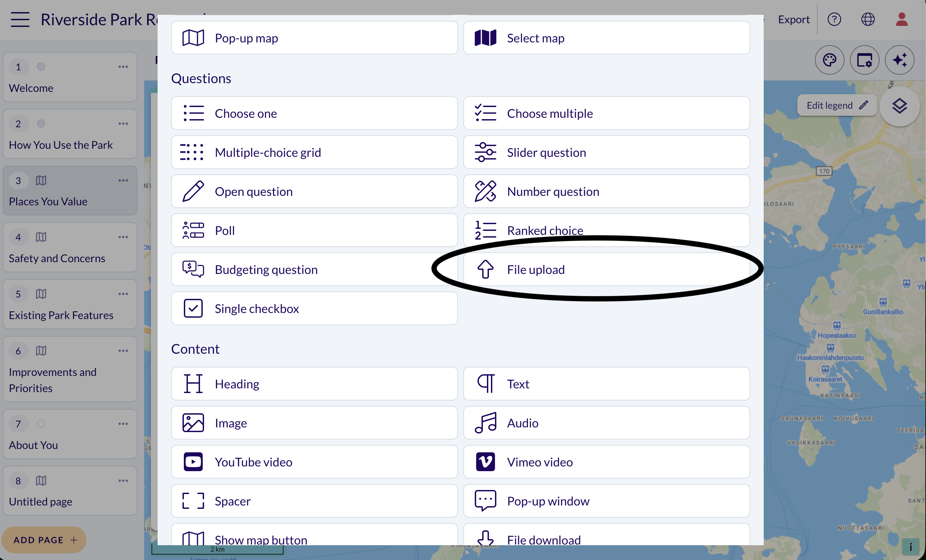Click Edit legend button

click(x=836, y=106)
